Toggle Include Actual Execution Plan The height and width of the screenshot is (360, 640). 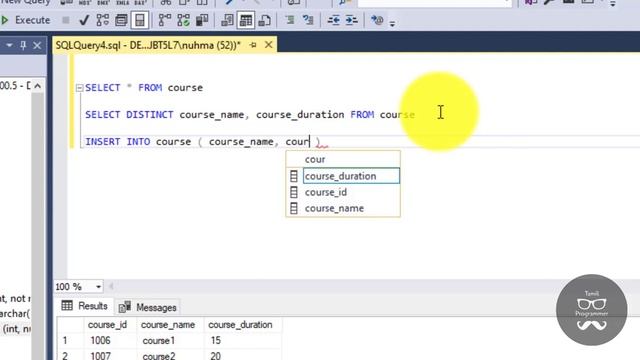pyautogui.click(x=165, y=20)
